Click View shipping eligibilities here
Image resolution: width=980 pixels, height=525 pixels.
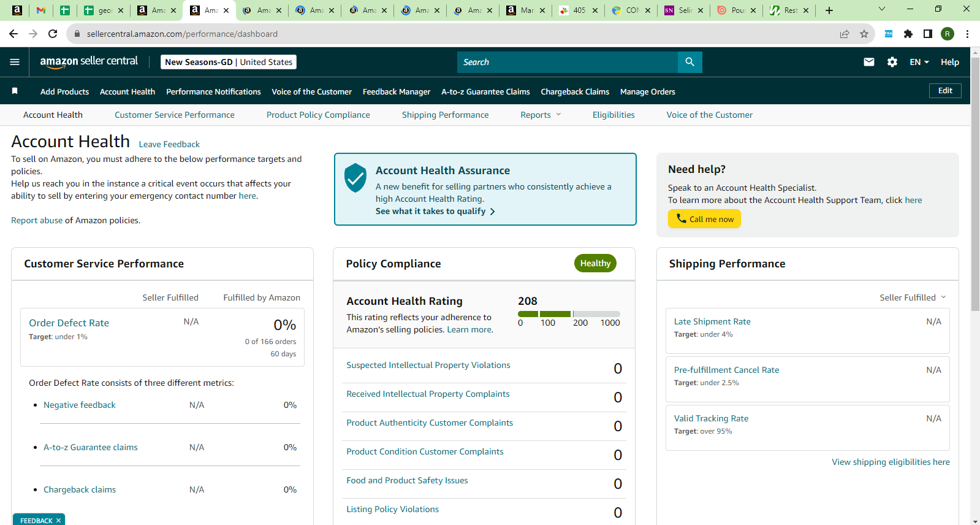tap(891, 462)
